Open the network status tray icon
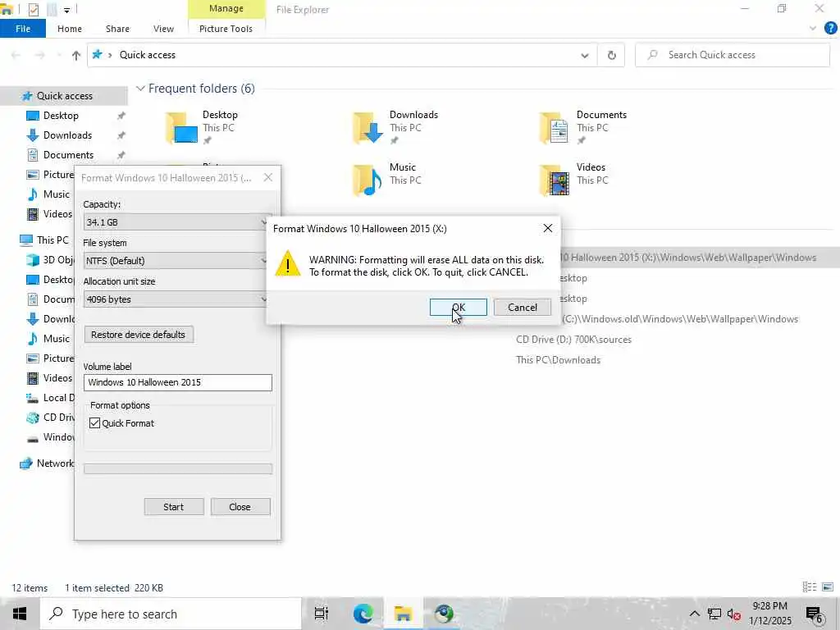The width and height of the screenshot is (840, 630). [714, 614]
